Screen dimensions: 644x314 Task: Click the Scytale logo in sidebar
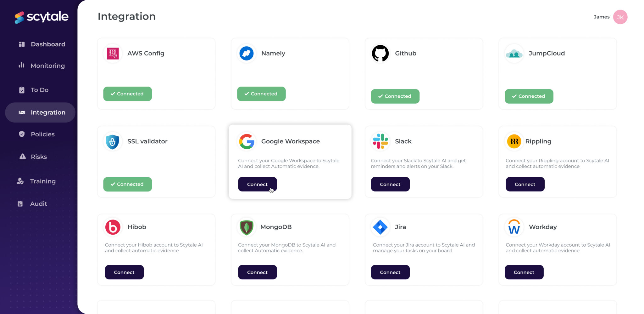(41, 17)
